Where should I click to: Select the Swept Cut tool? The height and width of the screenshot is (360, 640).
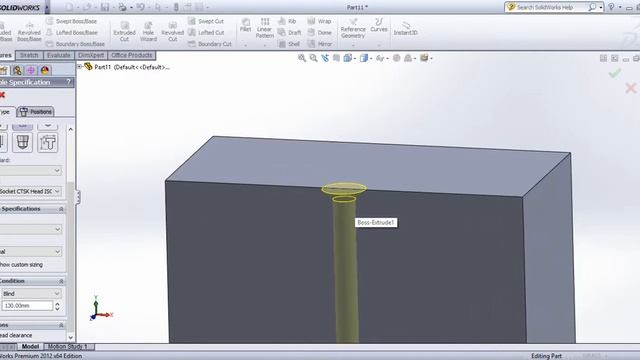206,21
